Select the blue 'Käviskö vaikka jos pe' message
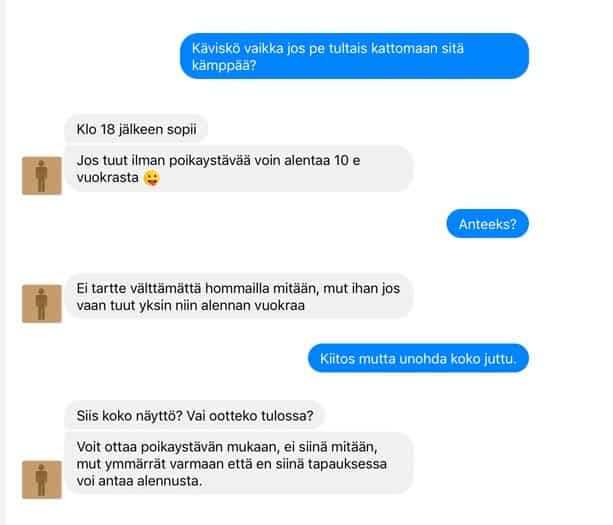The image size is (613, 525). pyautogui.click(x=354, y=56)
